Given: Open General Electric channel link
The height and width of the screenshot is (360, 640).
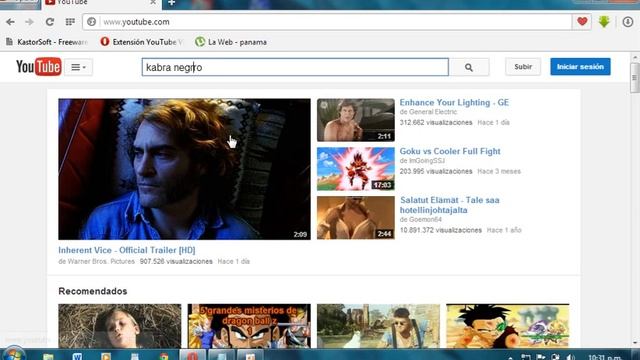Looking at the screenshot, I should click(x=432, y=112).
